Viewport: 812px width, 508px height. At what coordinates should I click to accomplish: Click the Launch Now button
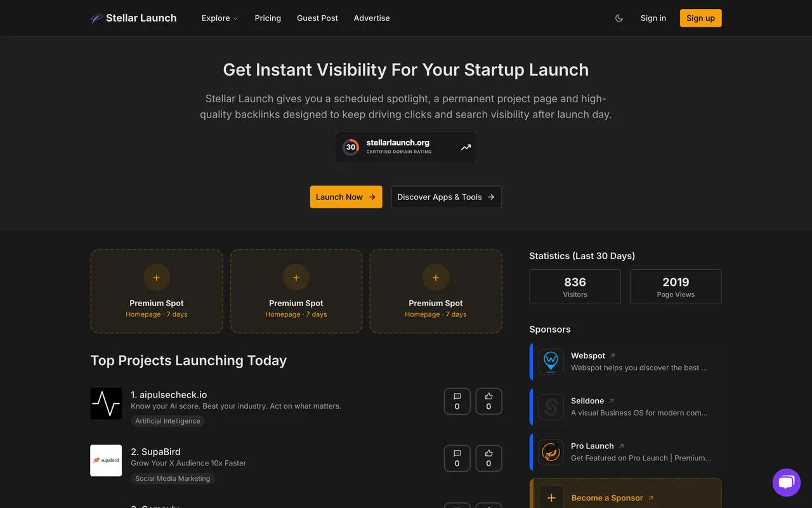(346, 197)
